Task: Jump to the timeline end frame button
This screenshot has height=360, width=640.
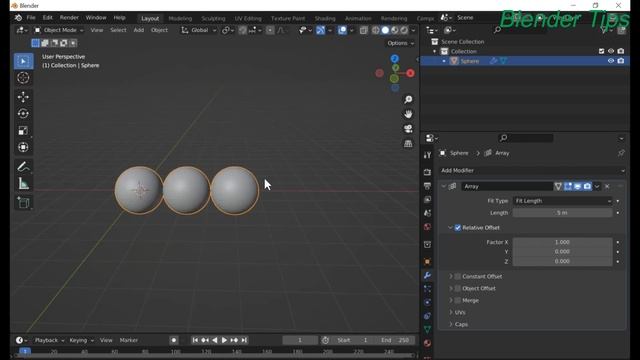Action: (244, 340)
